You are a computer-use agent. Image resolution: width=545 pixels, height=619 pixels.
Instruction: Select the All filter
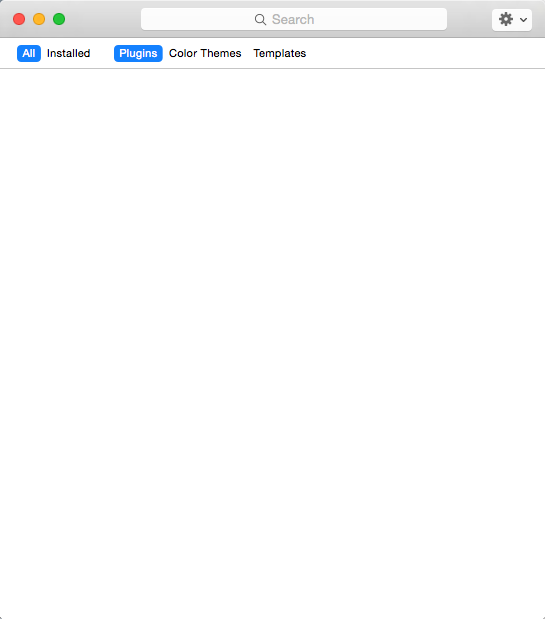pos(29,53)
